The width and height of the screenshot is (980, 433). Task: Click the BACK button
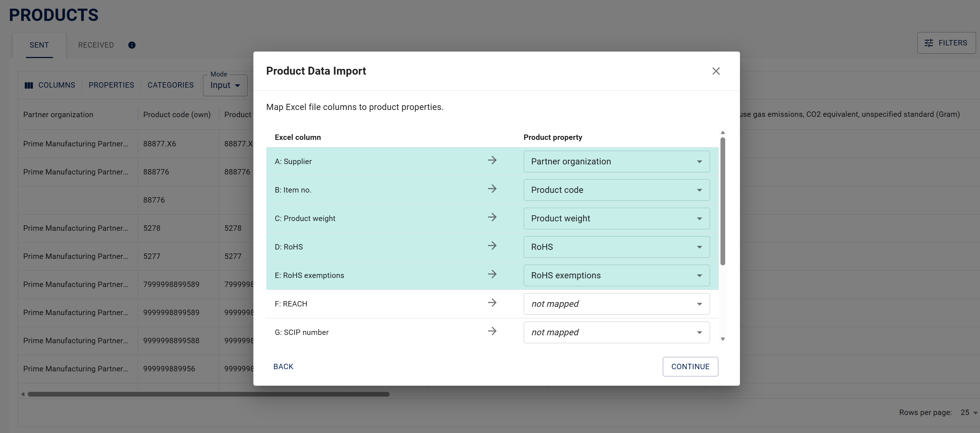point(283,366)
